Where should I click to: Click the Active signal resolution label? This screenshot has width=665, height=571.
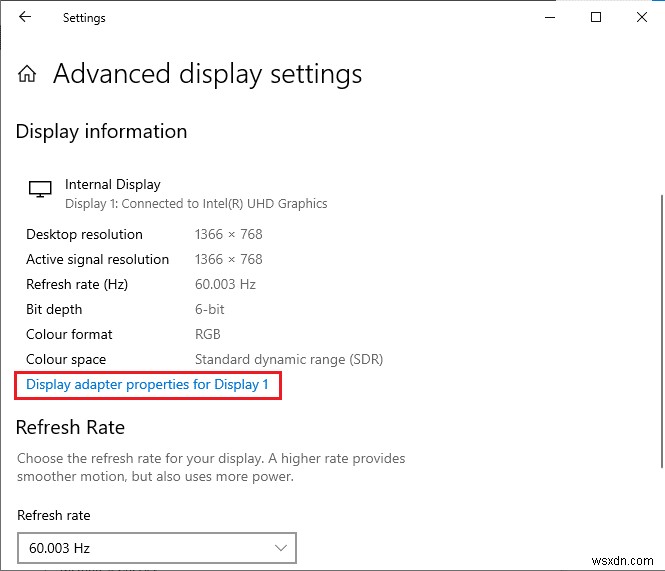(97, 259)
